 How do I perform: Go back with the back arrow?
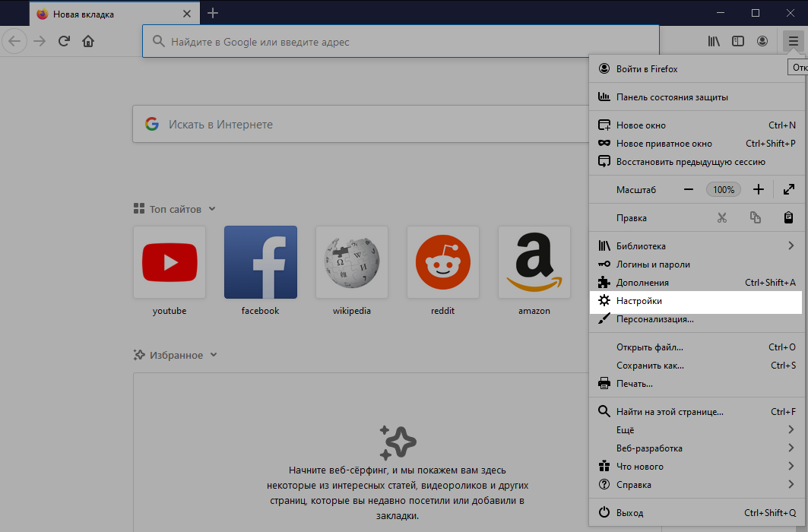(15, 41)
